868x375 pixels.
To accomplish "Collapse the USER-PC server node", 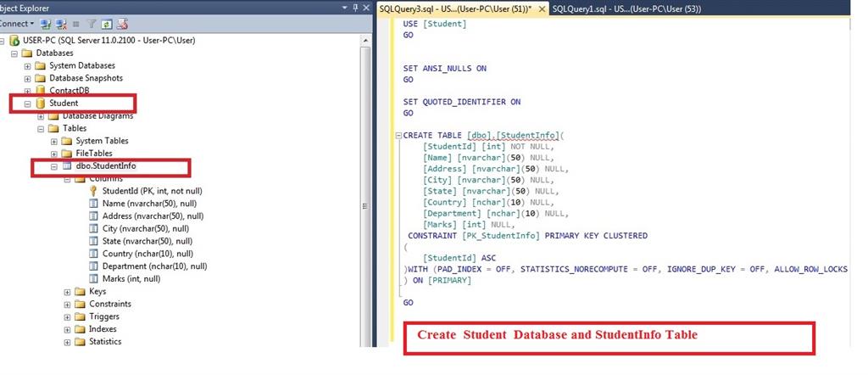I will tap(3, 41).
